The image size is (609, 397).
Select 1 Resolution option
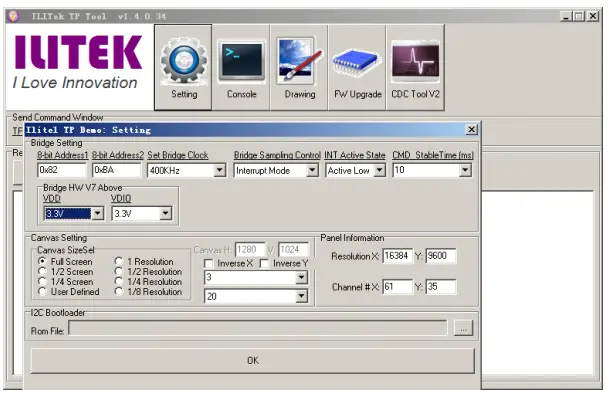pyautogui.click(x=119, y=261)
